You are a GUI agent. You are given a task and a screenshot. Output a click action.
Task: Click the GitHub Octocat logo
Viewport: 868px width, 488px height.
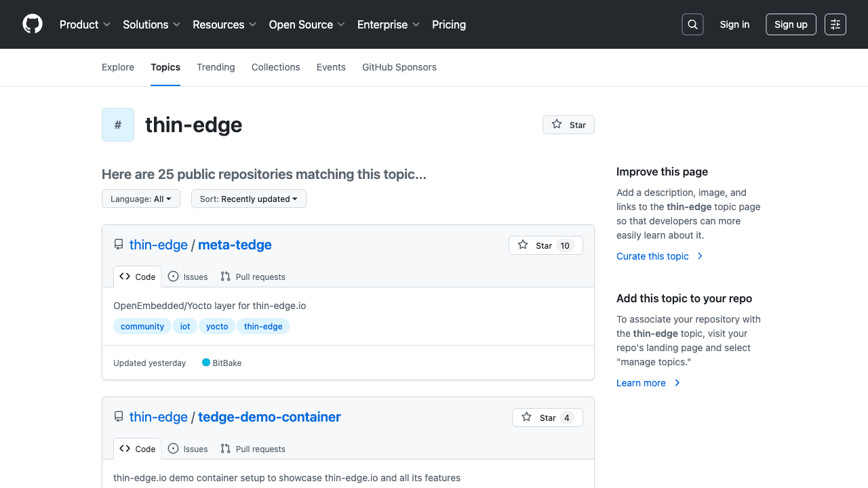[x=33, y=24]
